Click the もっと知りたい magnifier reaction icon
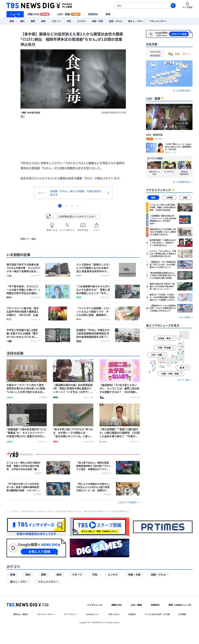Screen dimensions: 199x644 [x=67, y=225]
